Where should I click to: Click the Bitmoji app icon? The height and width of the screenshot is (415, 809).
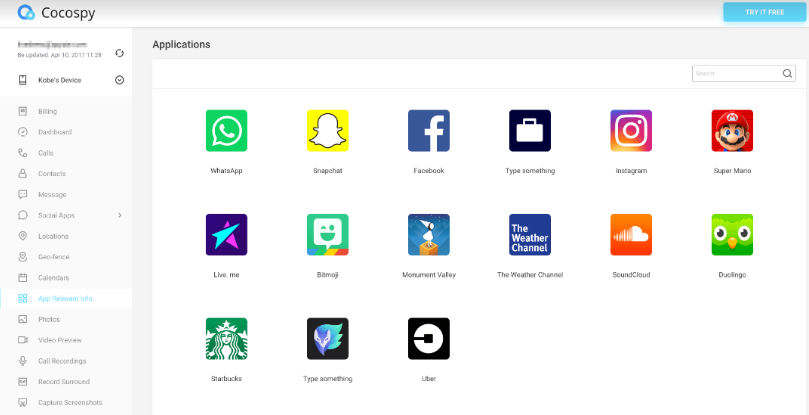coord(328,235)
